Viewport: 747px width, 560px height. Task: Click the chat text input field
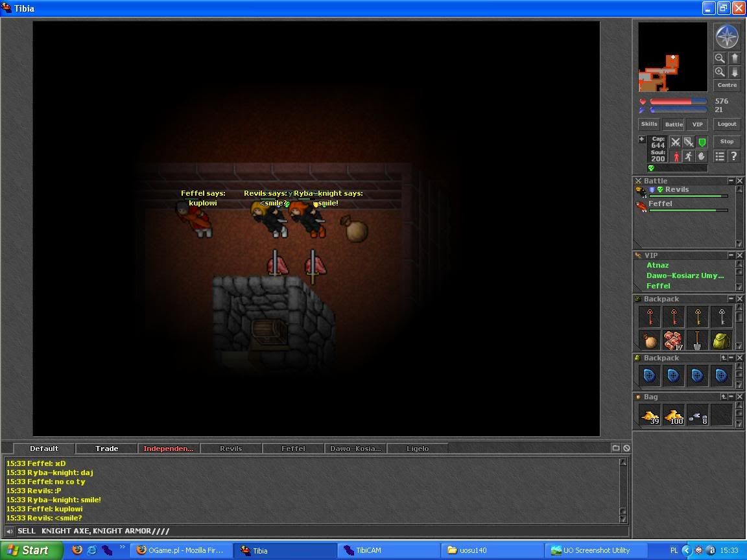pos(322,531)
